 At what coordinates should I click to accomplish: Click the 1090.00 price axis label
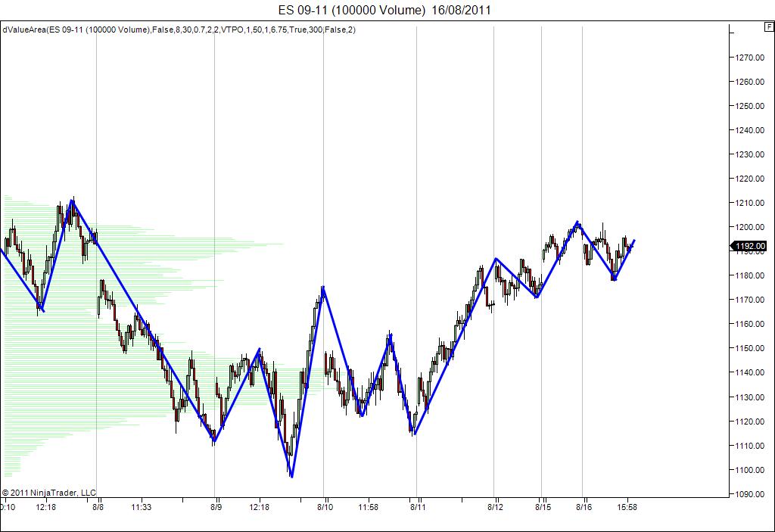749,494
